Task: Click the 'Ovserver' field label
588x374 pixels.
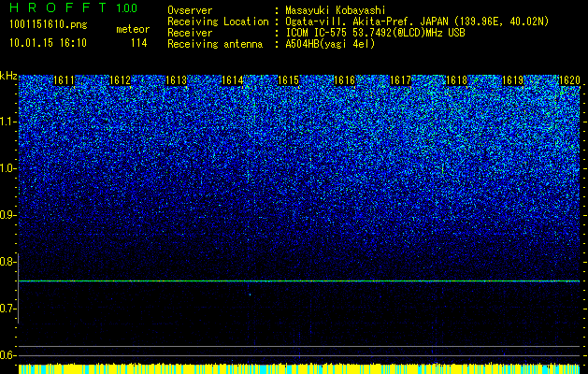Action: pos(190,10)
